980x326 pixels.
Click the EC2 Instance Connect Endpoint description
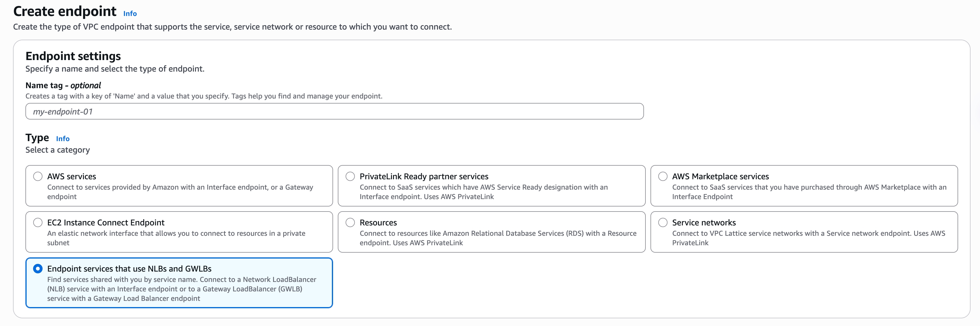point(176,238)
